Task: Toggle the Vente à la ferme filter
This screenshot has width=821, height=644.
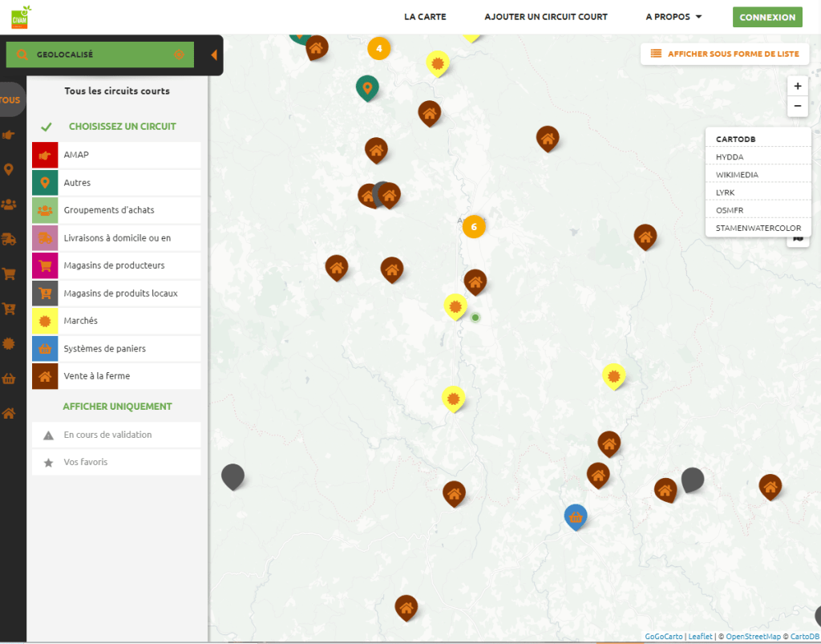Action: pos(116,376)
